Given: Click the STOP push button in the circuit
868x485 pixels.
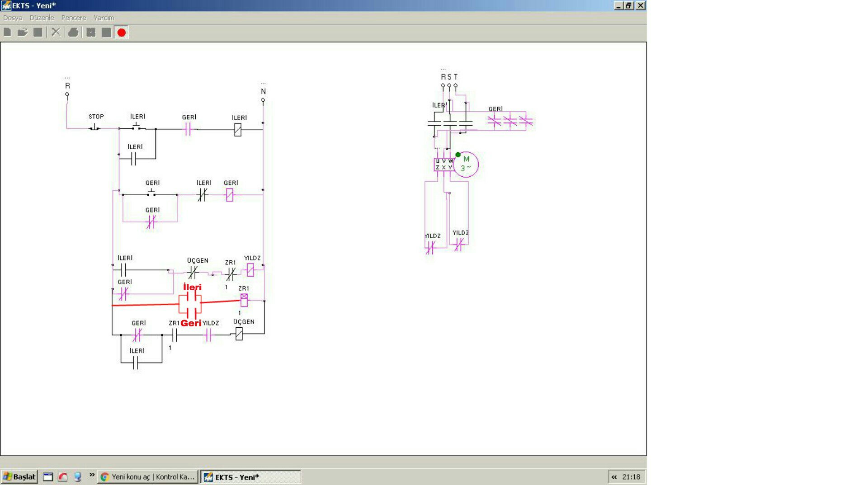Looking at the screenshot, I should [94, 127].
